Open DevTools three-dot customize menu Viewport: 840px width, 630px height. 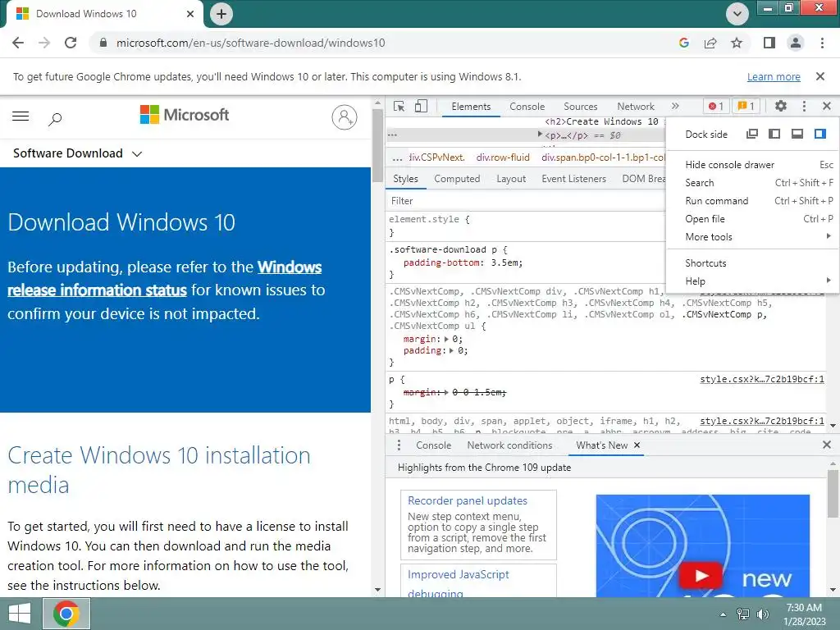(804, 106)
